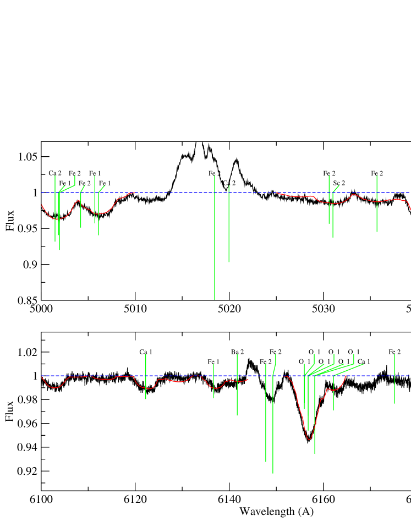Select the 0.95 flux tick label
Image resolution: width=411 pixels, height=532 pixels.
(28, 228)
